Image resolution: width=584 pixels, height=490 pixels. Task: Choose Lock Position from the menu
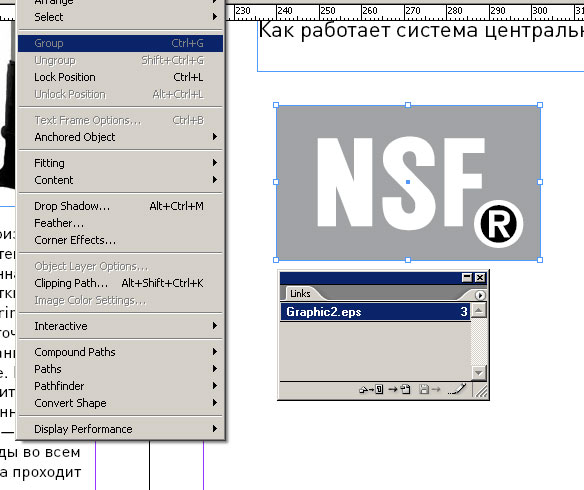tap(120, 77)
